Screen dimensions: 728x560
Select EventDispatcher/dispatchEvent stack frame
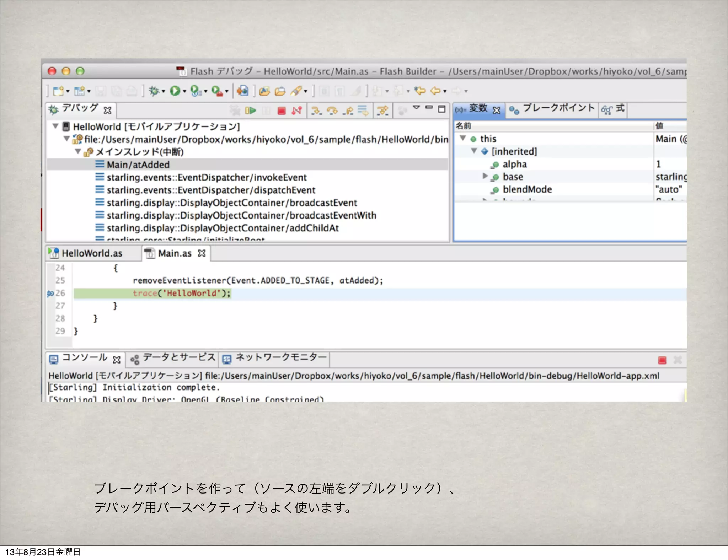pyautogui.click(x=247, y=190)
